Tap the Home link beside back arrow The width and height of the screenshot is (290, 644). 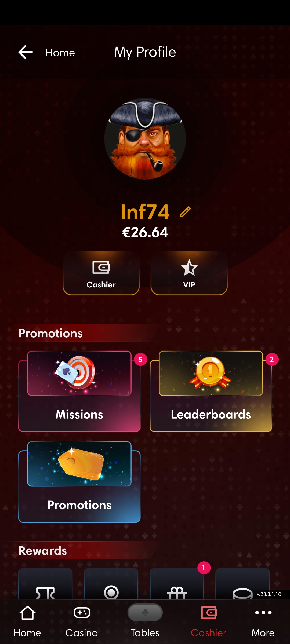click(x=60, y=53)
